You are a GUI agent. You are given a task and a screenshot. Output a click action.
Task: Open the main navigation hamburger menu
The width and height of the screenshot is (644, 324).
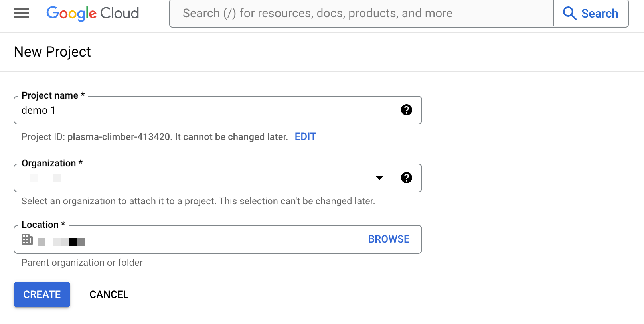22,14
